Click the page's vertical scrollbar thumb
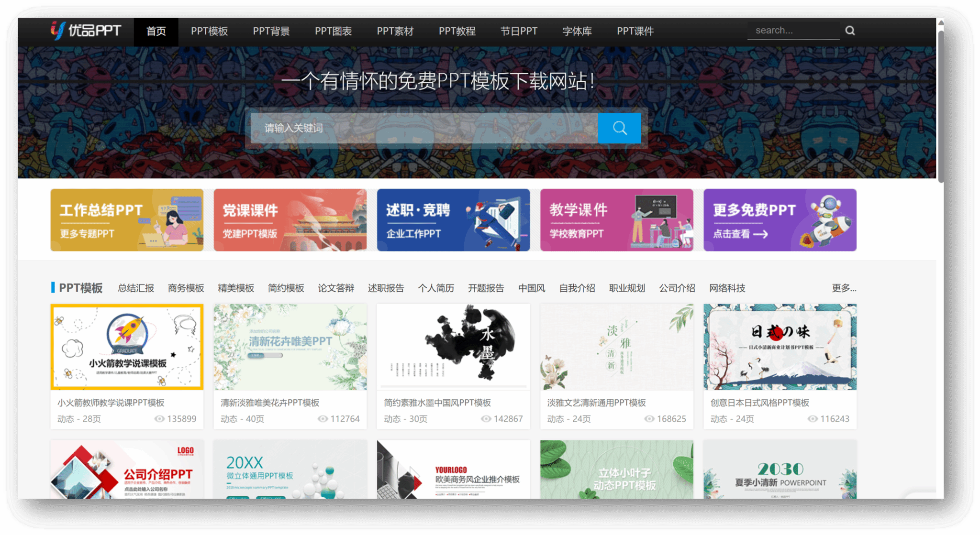This screenshot has height=535, width=980. click(940, 105)
